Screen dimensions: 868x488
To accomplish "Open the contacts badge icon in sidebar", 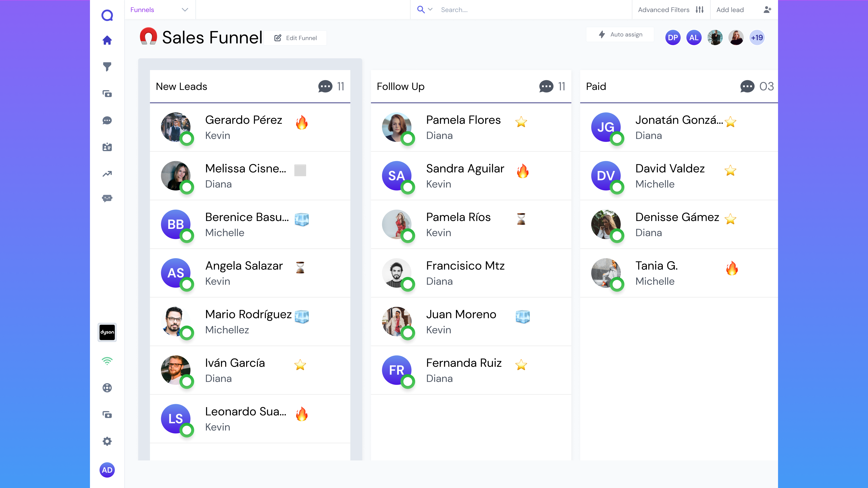I will click(x=107, y=147).
